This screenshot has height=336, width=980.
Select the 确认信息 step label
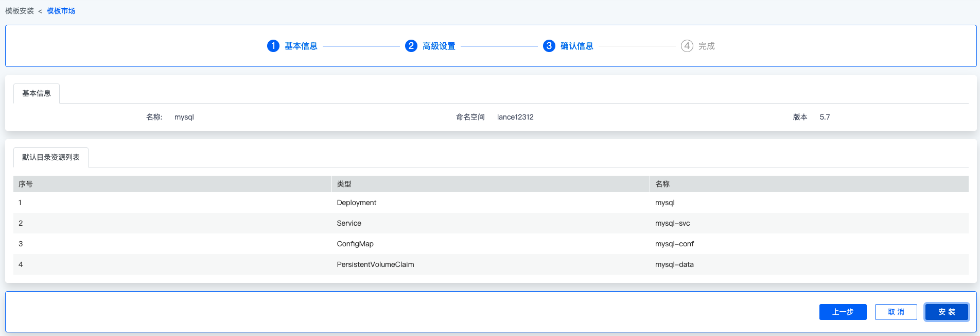tap(576, 46)
